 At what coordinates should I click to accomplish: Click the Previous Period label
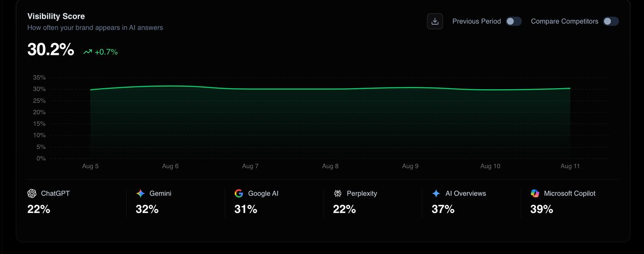pyautogui.click(x=477, y=21)
